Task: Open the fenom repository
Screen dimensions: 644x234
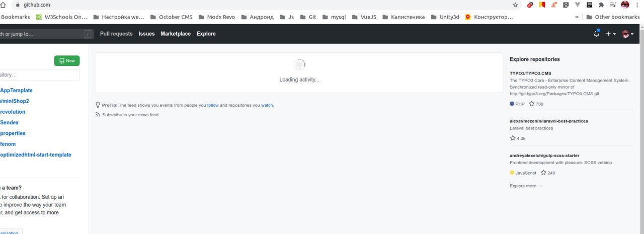Action: (8, 144)
